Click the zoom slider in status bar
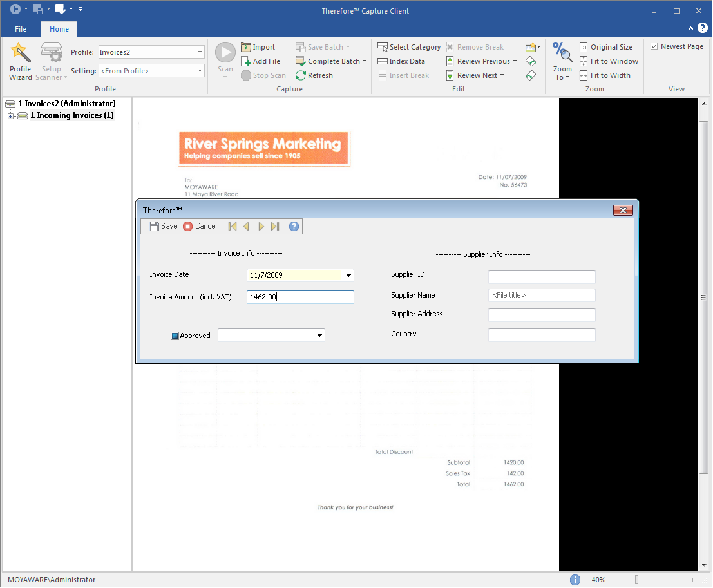713x588 pixels. [636, 580]
